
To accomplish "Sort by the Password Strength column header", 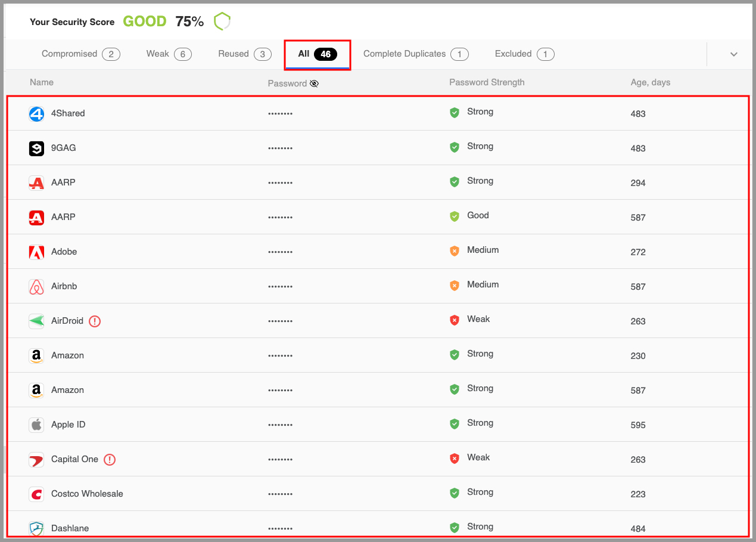I will pyautogui.click(x=487, y=82).
